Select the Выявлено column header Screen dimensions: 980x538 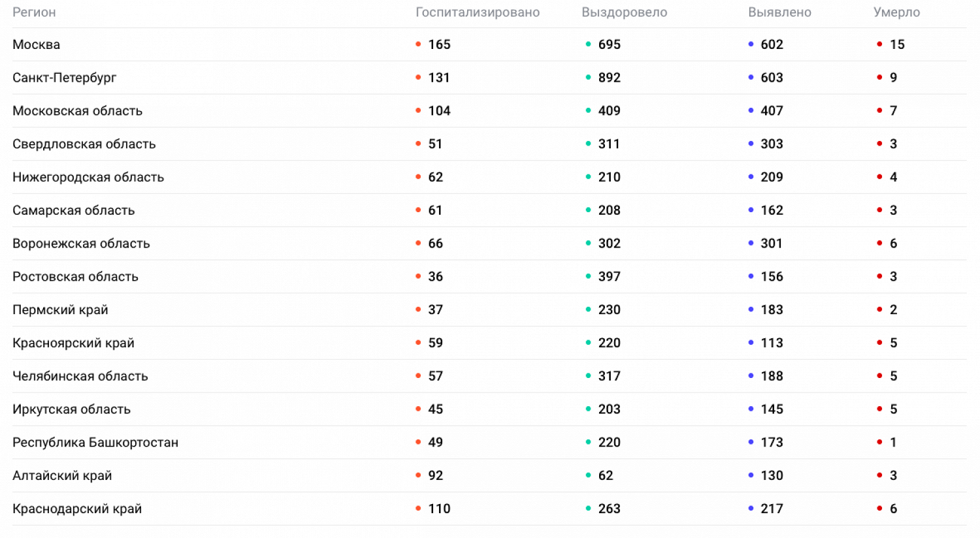click(779, 12)
